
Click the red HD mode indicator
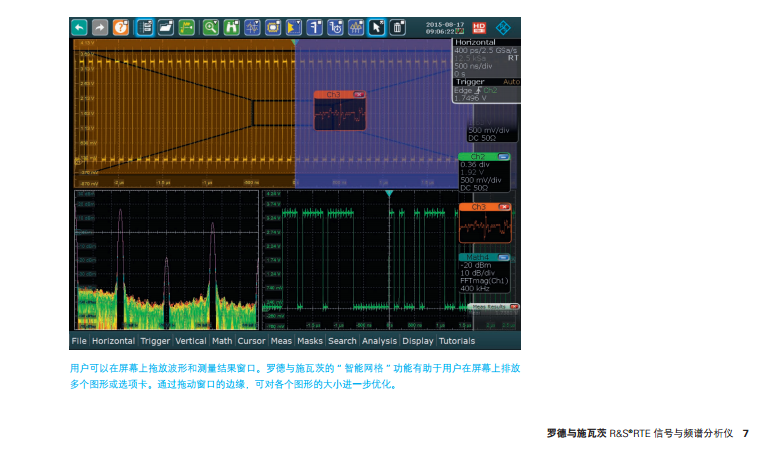(x=479, y=27)
